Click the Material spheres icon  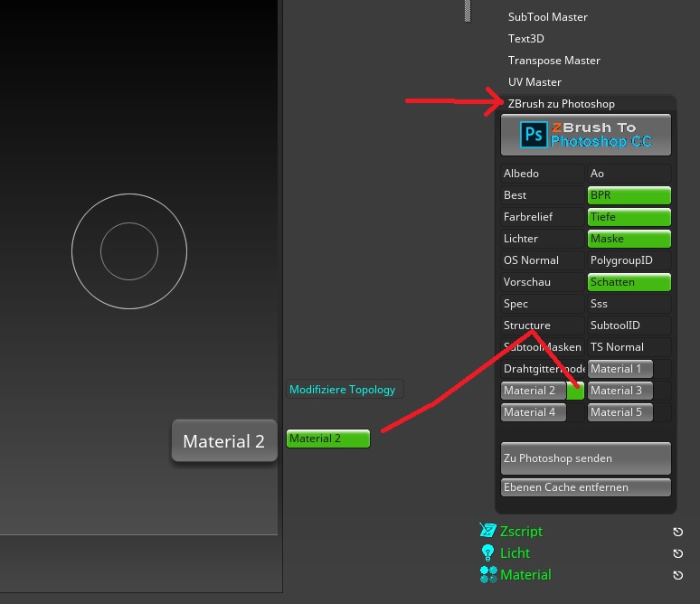point(488,574)
